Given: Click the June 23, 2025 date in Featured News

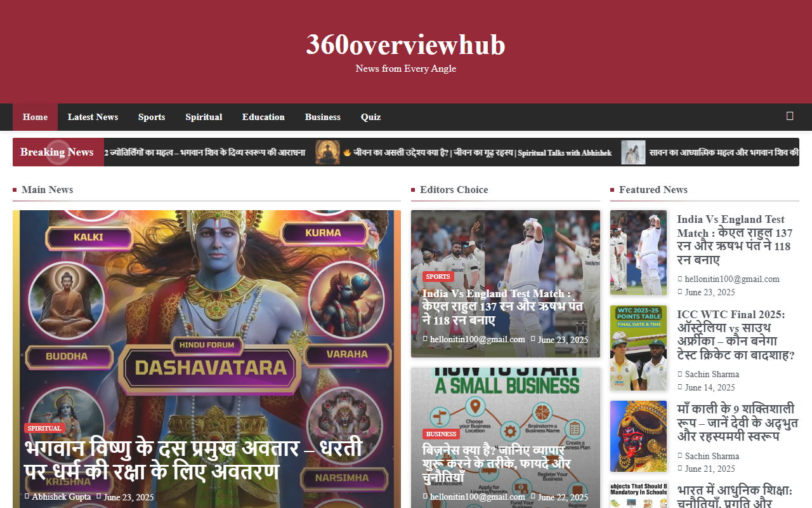Looking at the screenshot, I should pyautogui.click(x=710, y=292).
